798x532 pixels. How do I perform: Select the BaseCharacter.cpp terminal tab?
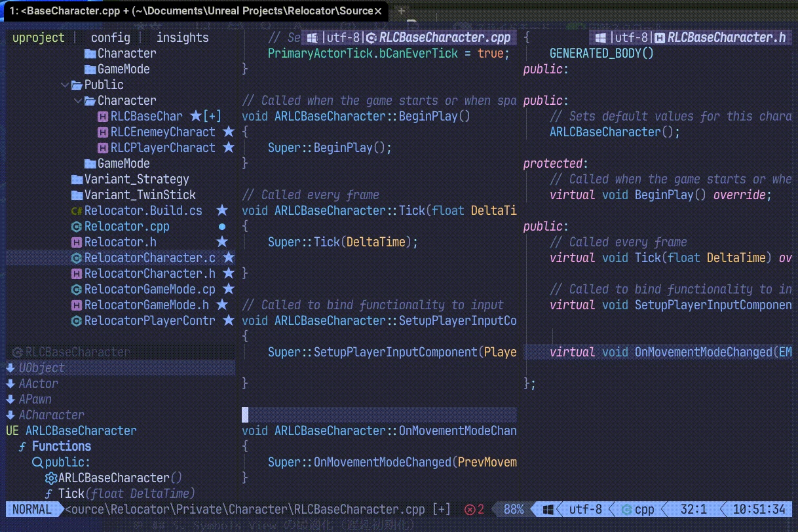(196, 10)
